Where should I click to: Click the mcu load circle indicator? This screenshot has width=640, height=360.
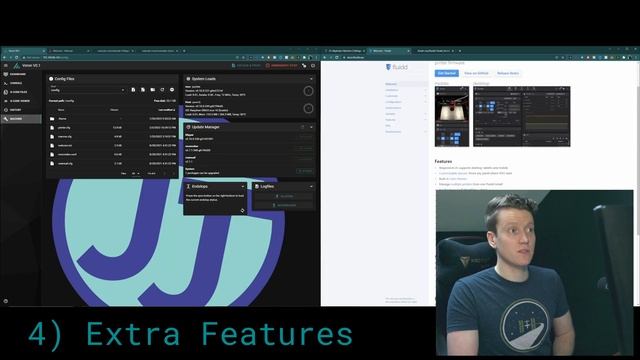(x=309, y=108)
